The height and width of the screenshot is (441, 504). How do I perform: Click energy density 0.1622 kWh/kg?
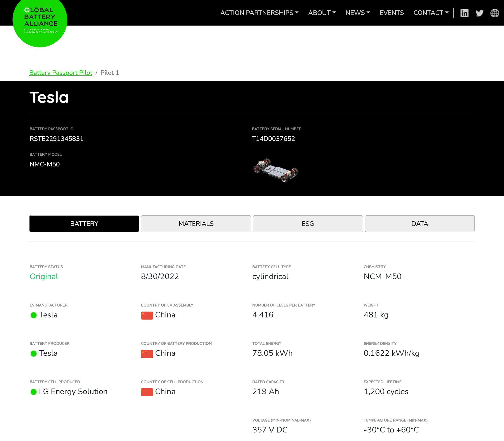391,353
